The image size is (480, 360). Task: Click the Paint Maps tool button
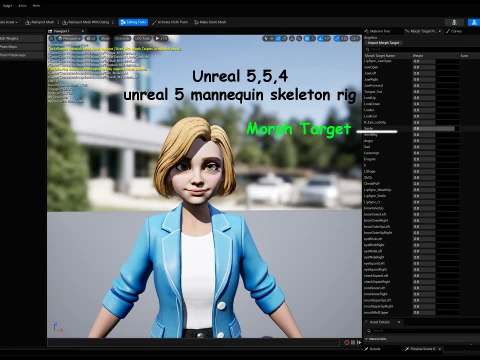point(21,47)
